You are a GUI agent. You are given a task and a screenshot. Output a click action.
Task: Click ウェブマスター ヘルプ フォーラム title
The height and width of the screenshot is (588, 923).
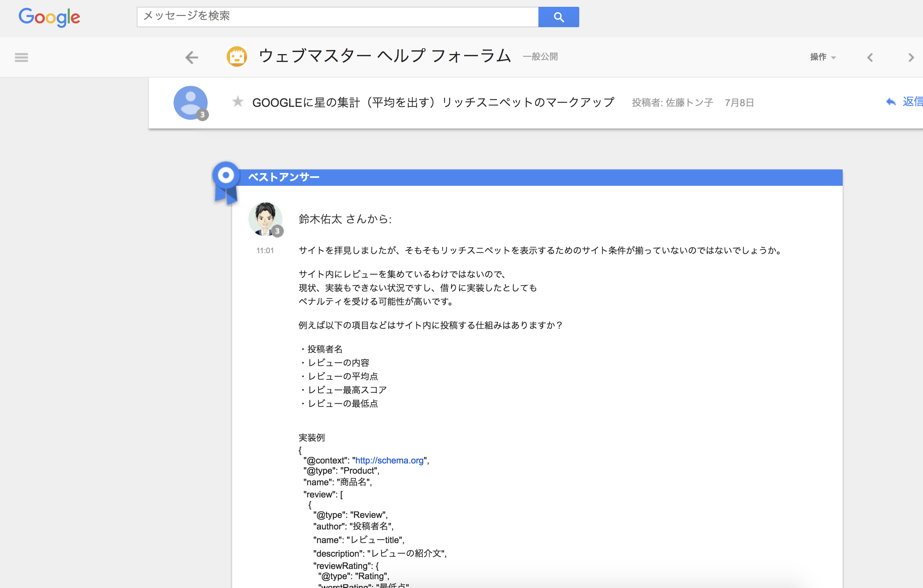[385, 56]
